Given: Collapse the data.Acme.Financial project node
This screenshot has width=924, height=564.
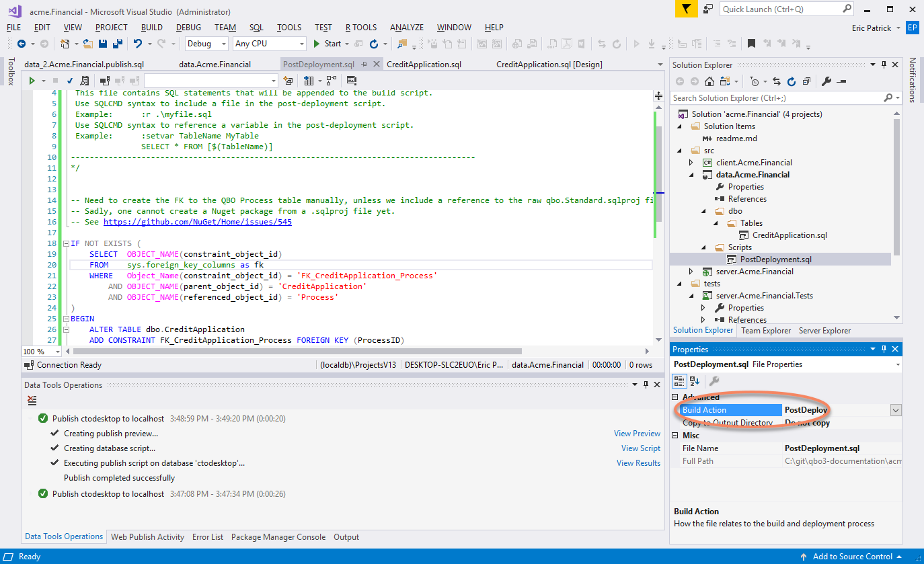Looking at the screenshot, I should 691,175.
